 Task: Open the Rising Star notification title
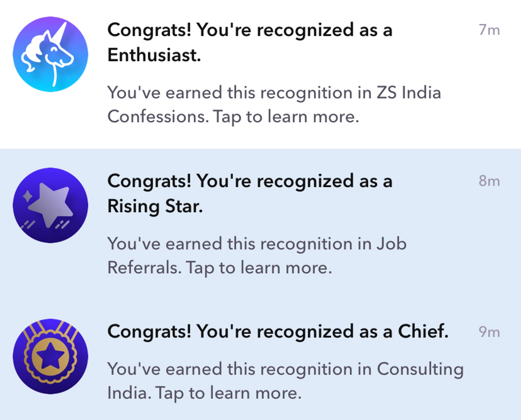tap(250, 193)
